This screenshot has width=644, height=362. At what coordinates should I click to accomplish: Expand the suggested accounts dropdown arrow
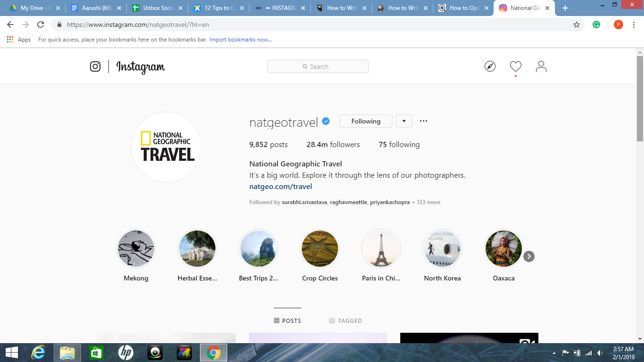tap(404, 121)
